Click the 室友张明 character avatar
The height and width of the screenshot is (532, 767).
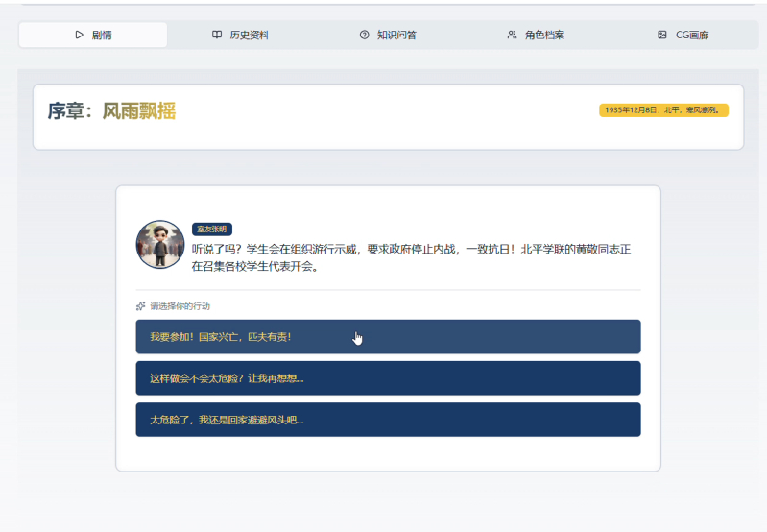(x=159, y=244)
